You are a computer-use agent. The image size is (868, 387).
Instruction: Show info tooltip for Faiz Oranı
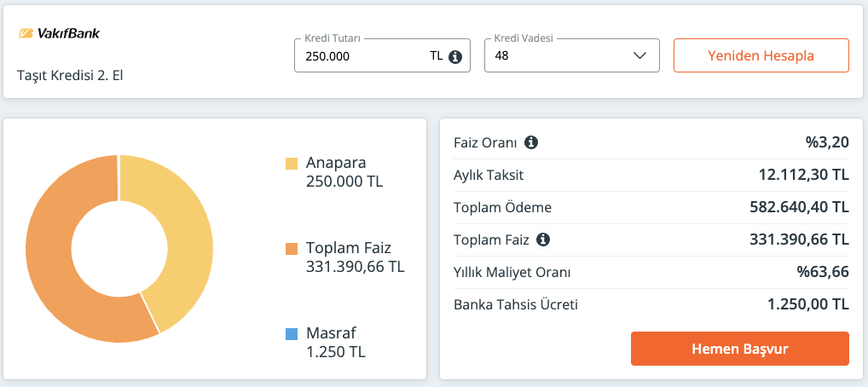tap(531, 143)
